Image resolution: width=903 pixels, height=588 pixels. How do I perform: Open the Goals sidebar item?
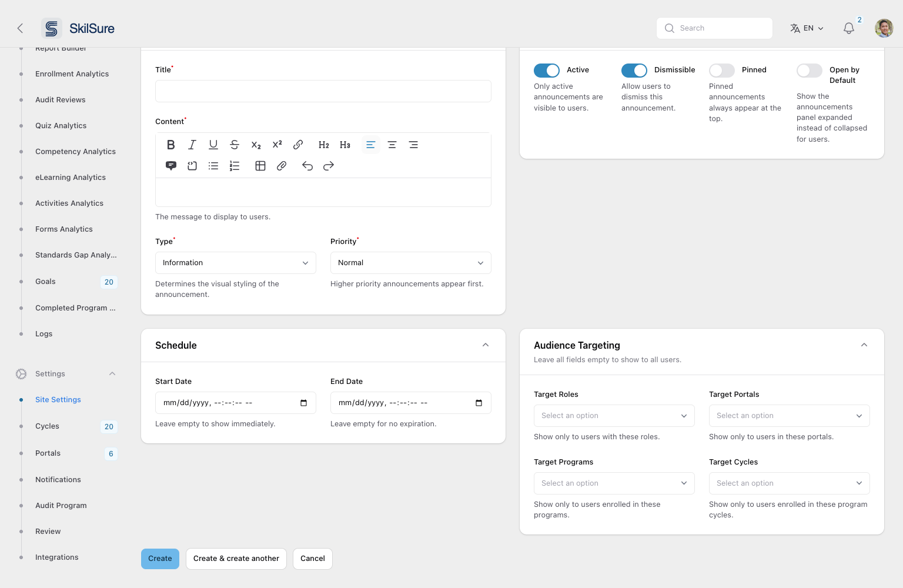point(45,282)
